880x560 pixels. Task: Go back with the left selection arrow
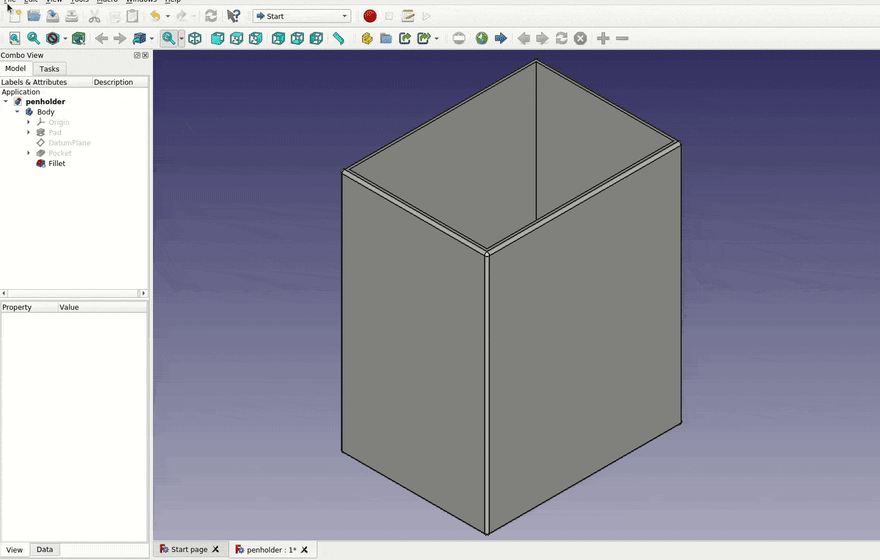click(x=102, y=38)
